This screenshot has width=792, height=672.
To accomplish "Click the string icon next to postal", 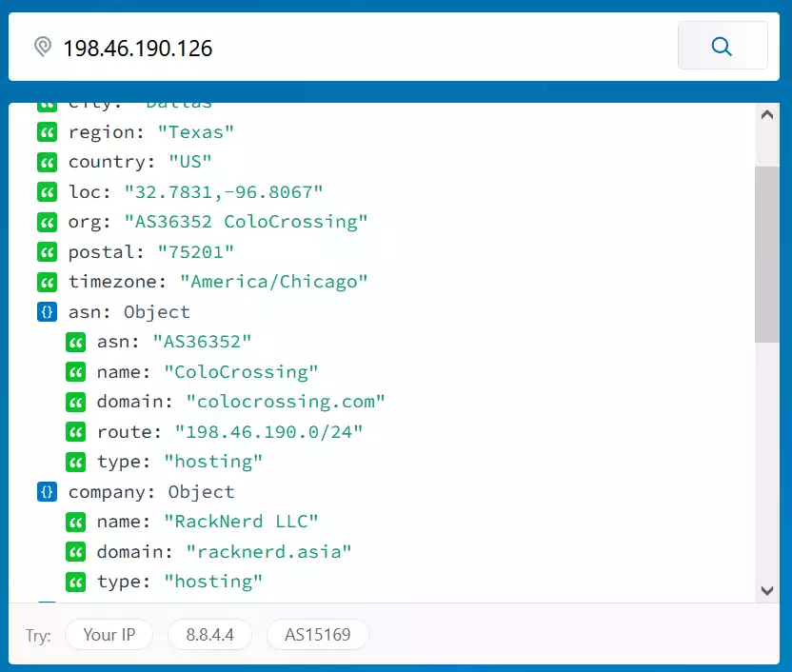I will pyautogui.click(x=48, y=252).
